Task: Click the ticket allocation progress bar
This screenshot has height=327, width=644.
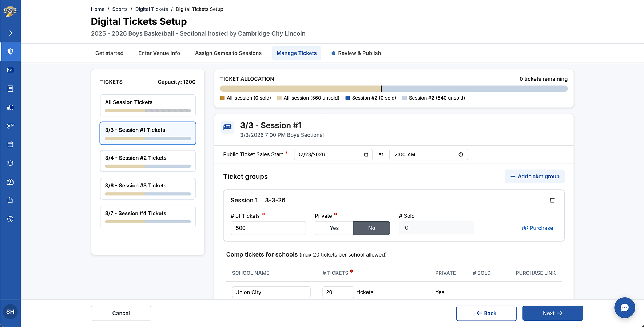Action: pyautogui.click(x=394, y=89)
